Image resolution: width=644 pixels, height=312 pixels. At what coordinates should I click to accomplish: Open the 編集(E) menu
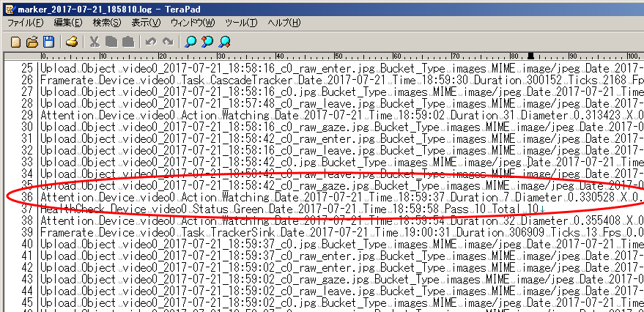pos(68,23)
